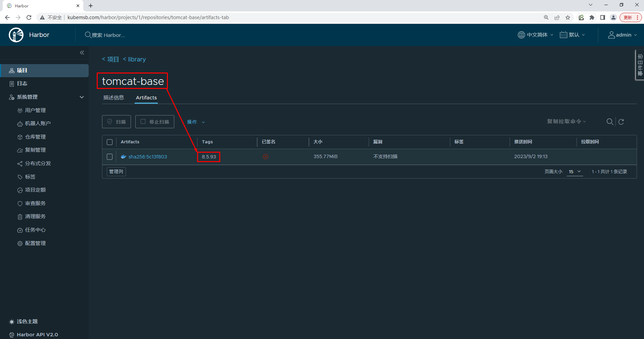Click the 推送时间 push time header
This screenshot has width=644, height=339.
(x=523, y=142)
